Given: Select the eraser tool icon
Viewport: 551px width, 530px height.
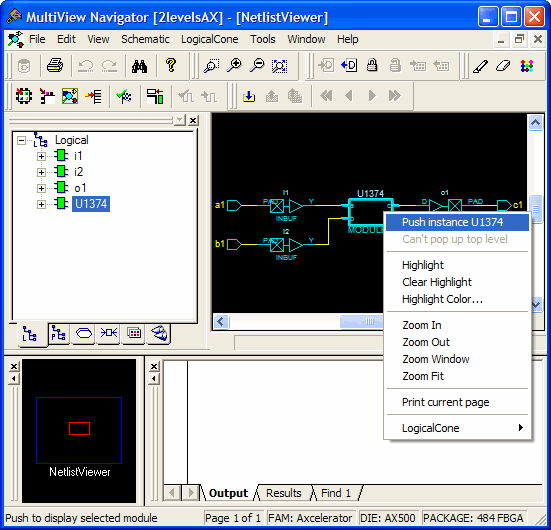Looking at the screenshot, I should pos(503,66).
